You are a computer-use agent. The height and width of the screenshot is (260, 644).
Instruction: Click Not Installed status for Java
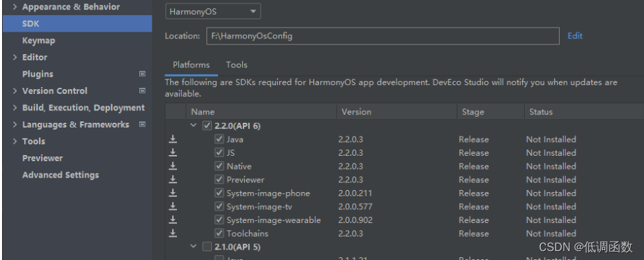551,139
